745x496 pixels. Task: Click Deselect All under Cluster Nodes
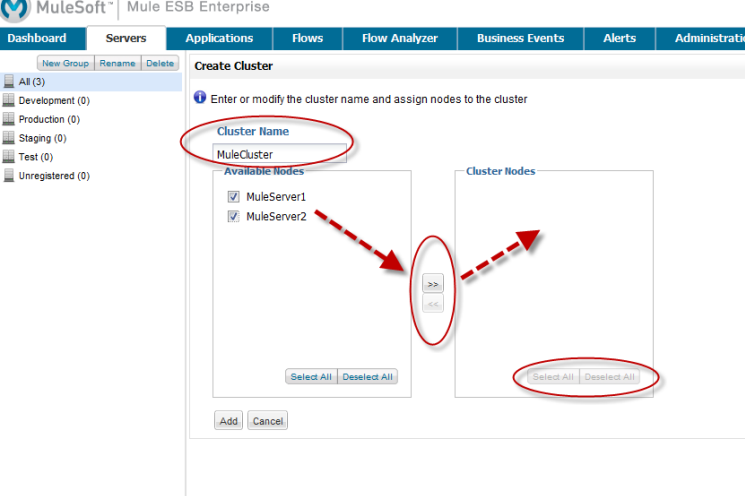pos(610,377)
